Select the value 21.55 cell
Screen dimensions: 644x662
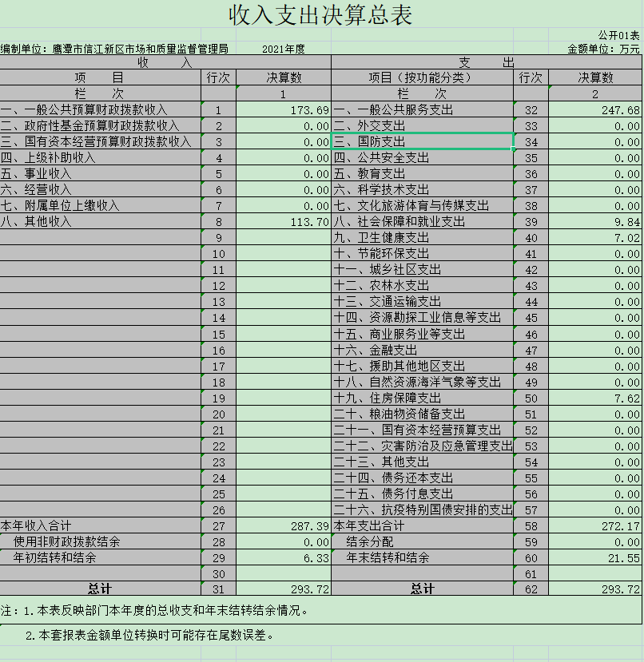[x=595, y=558]
